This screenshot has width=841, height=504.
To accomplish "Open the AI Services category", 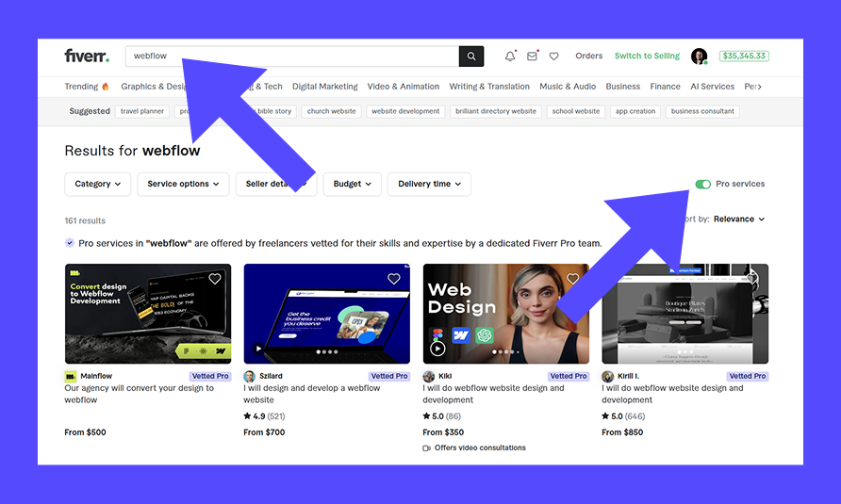I will click(712, 87).
